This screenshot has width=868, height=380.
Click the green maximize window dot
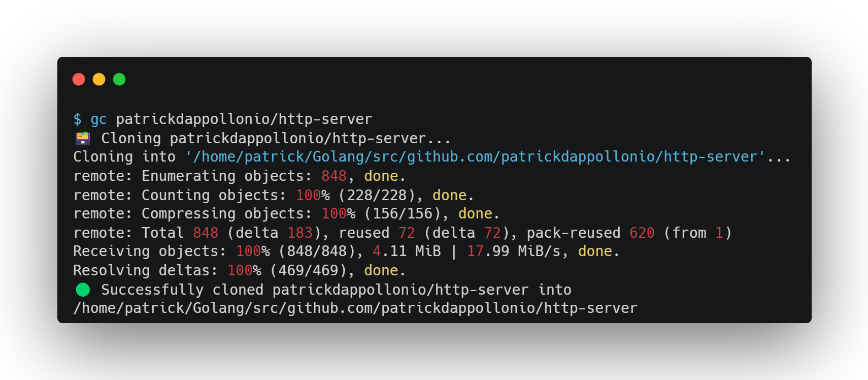click(119, 79)
